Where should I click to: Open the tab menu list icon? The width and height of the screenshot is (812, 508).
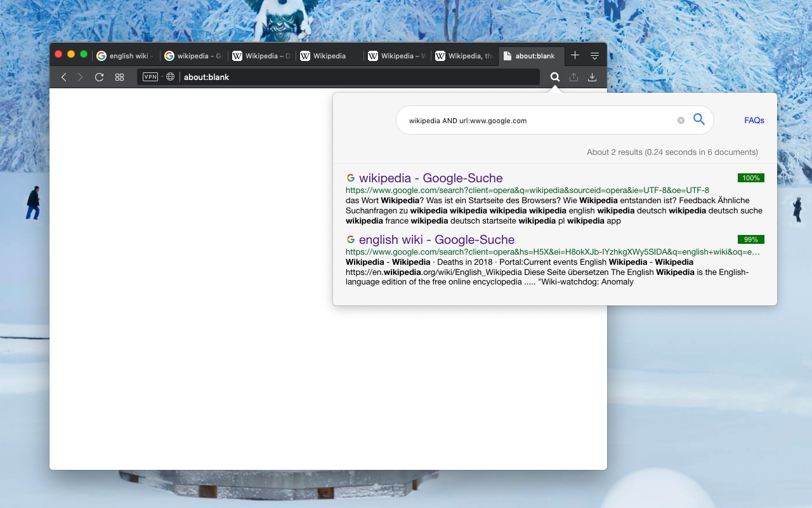click(x=594, y=56)
